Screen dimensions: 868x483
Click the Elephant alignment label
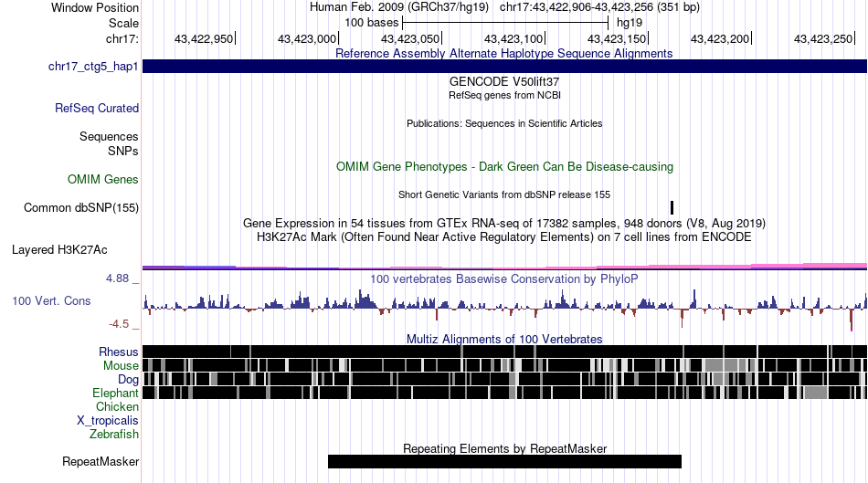115,393
